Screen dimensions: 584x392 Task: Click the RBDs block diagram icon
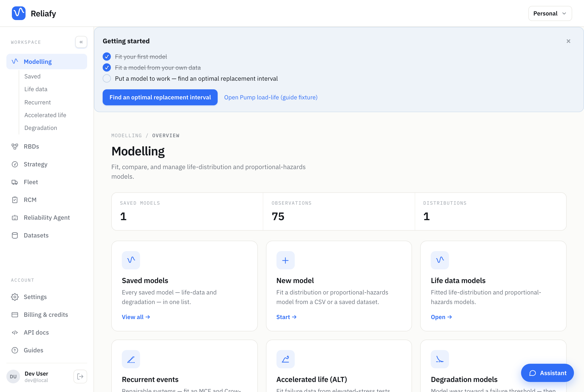pyautogui.click(x=15, y=147)
